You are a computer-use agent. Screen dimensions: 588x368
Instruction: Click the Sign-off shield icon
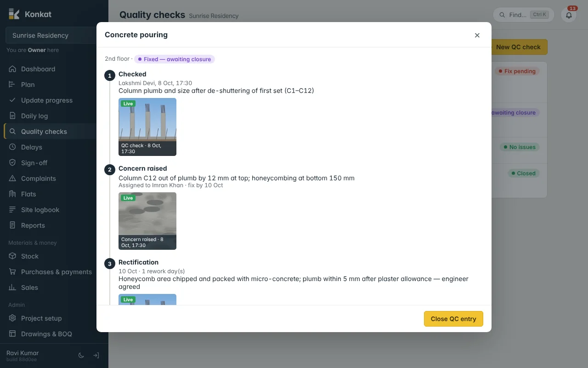[12, 163]
